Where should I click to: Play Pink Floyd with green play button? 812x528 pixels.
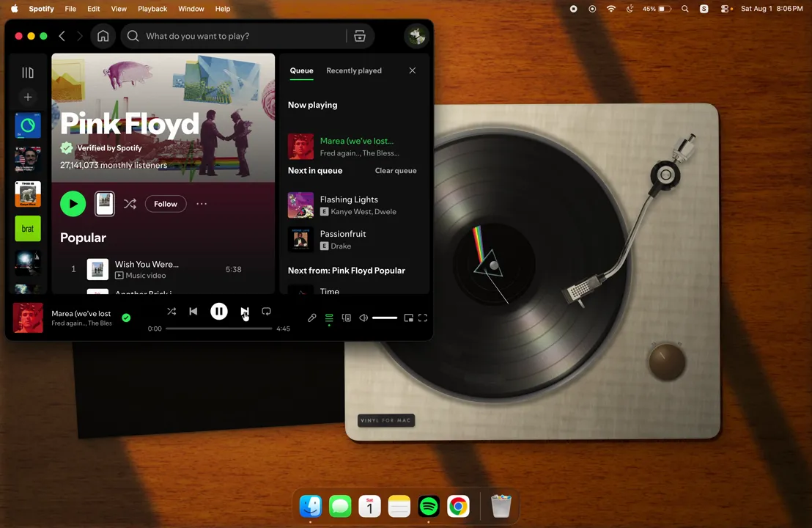tap(73, 204)
